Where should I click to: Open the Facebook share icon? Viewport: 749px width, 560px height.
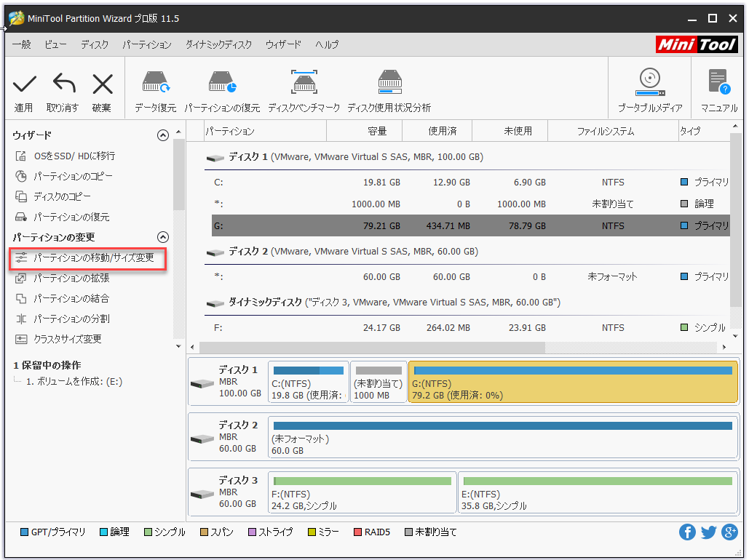(687, 532)
